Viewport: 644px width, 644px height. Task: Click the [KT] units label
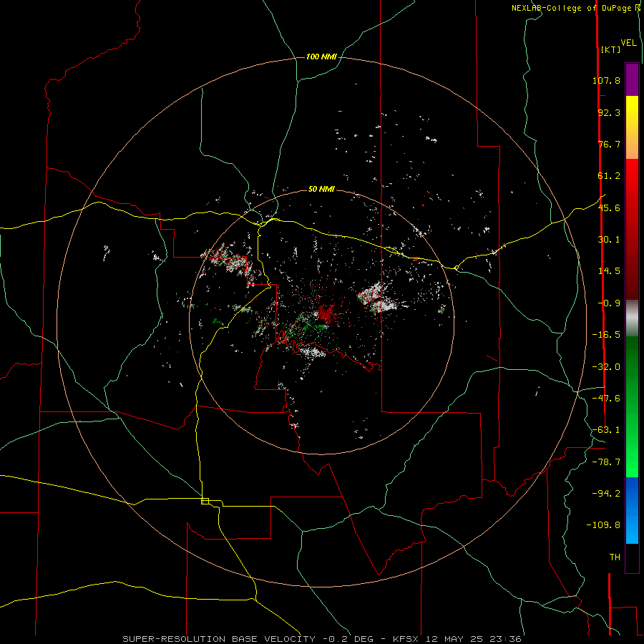point(610,49)
